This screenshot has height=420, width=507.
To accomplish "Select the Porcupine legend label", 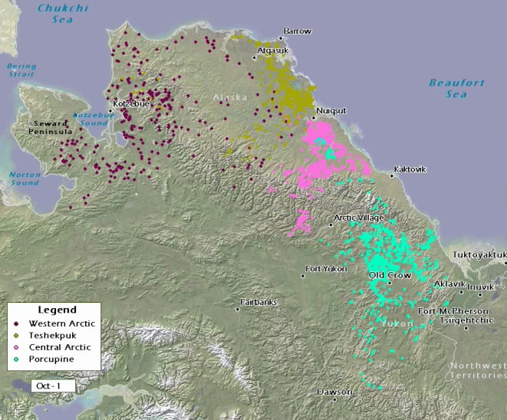I will pos(51,359).
